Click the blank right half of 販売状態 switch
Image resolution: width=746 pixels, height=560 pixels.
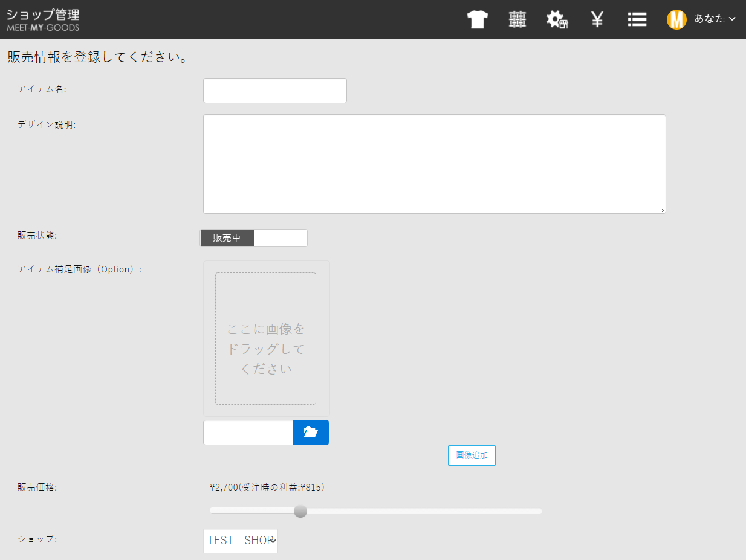pos(280,238)
